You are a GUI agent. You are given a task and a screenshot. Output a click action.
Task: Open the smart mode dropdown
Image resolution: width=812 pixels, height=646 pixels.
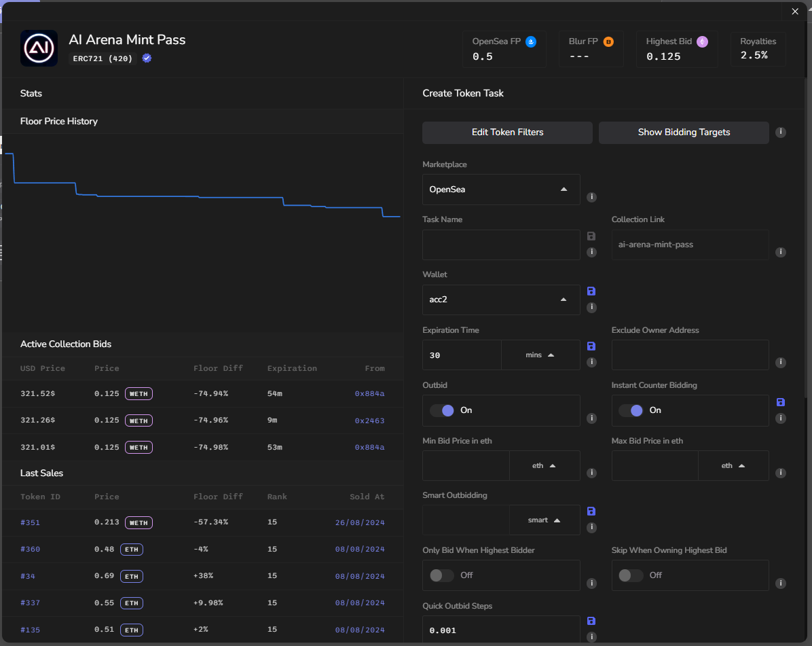tap(545, 520)
